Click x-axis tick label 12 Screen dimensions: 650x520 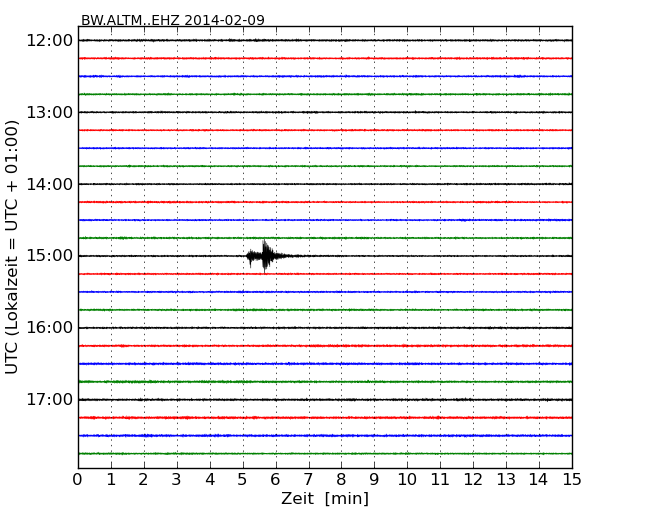pyautogui.click(x=473, y=479)
